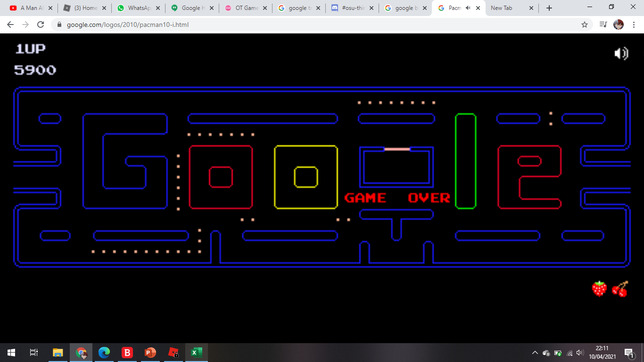Open PowerPoint from taskbar
Viewport: 644px width, 362px height.
(150, 353)
